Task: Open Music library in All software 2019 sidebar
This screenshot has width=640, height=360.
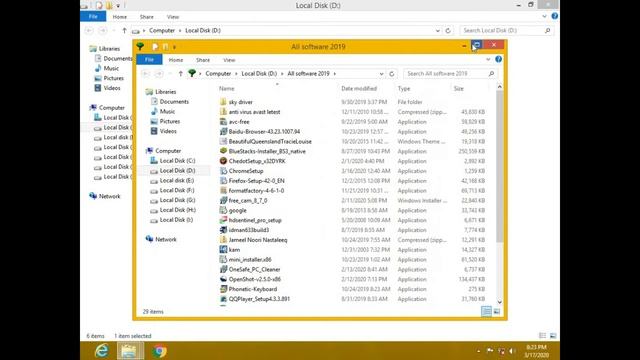Action: tap(167, 111)
